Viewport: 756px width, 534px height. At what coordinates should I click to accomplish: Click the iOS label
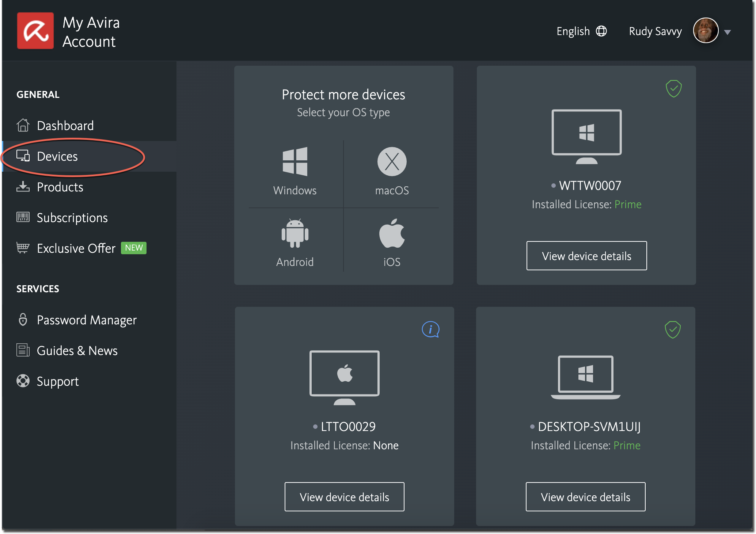[392, 262]
